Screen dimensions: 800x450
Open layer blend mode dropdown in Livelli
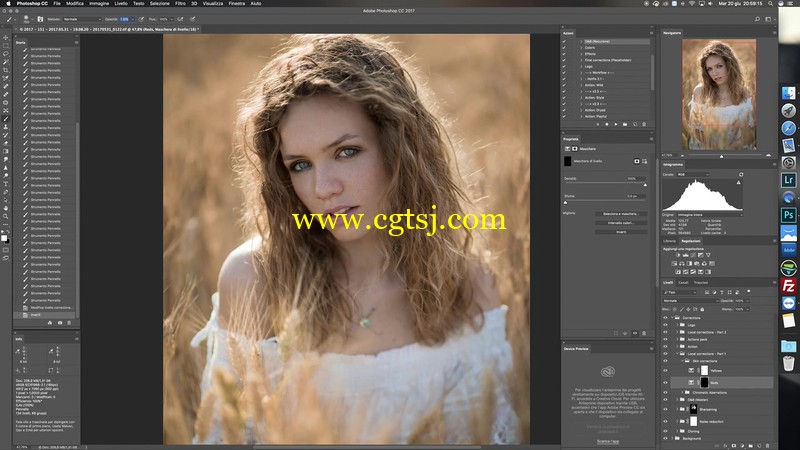click(x=690, y=301)
